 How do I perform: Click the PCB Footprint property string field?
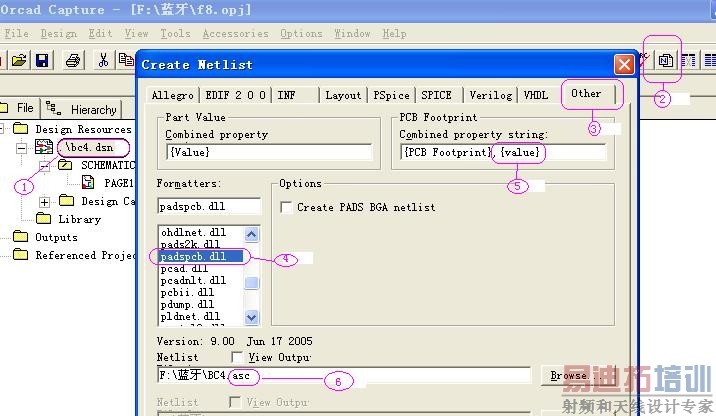click(503, 152)
